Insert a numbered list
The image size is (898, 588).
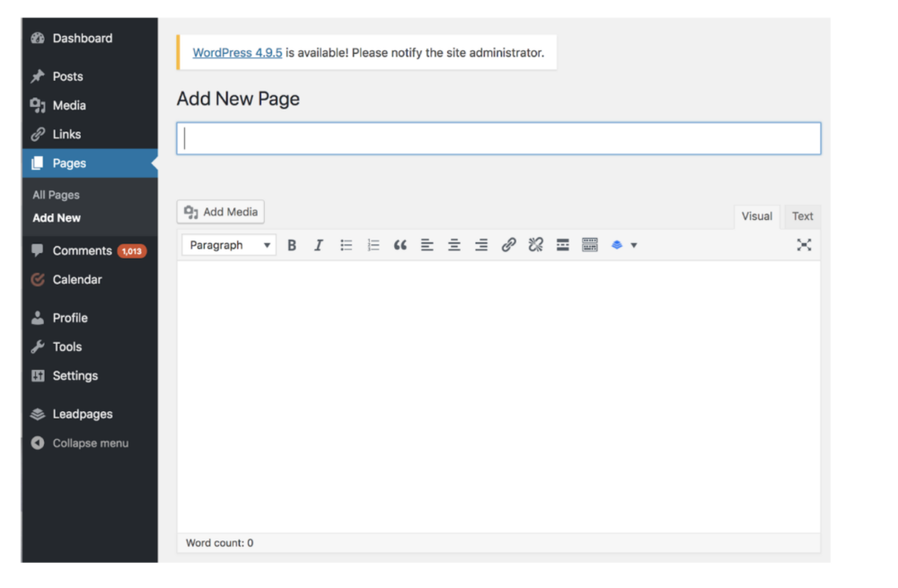click(373, 245)
